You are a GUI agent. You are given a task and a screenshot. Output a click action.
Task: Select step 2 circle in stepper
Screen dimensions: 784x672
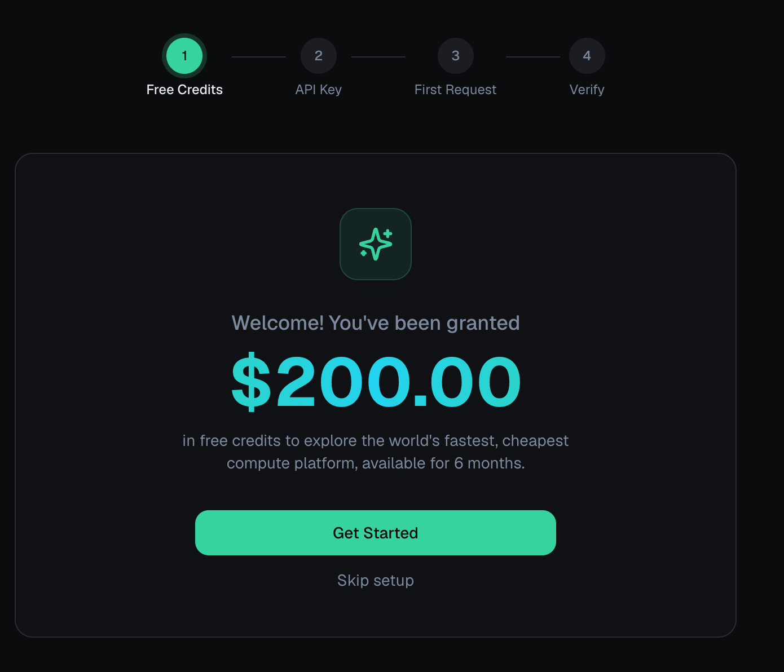click(x=319, y=56)
